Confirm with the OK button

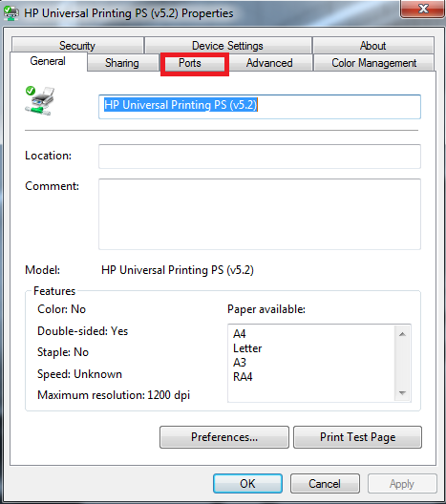[247, 483]
